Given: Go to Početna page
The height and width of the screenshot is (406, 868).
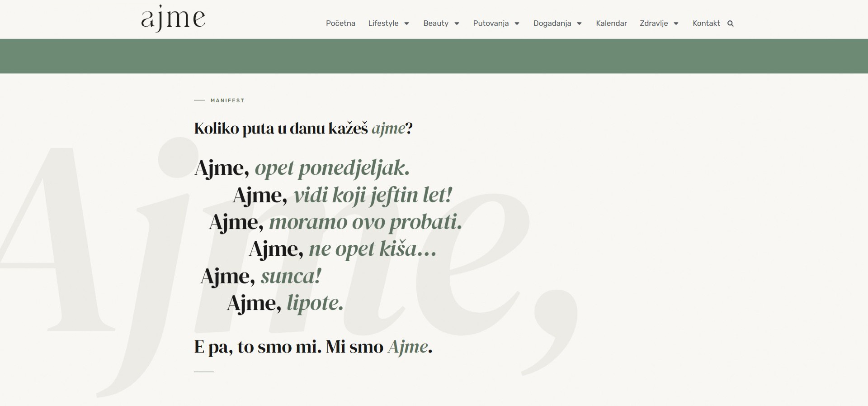Looking at the screenshot, I should pyautogui.click(x=340, y=23).
